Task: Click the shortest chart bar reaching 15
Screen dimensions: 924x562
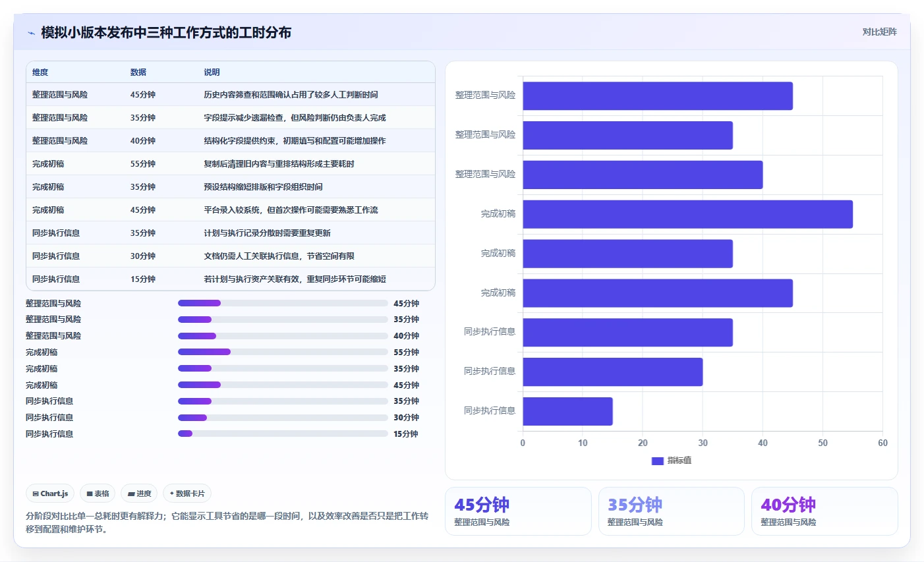Action: [567, 411]
